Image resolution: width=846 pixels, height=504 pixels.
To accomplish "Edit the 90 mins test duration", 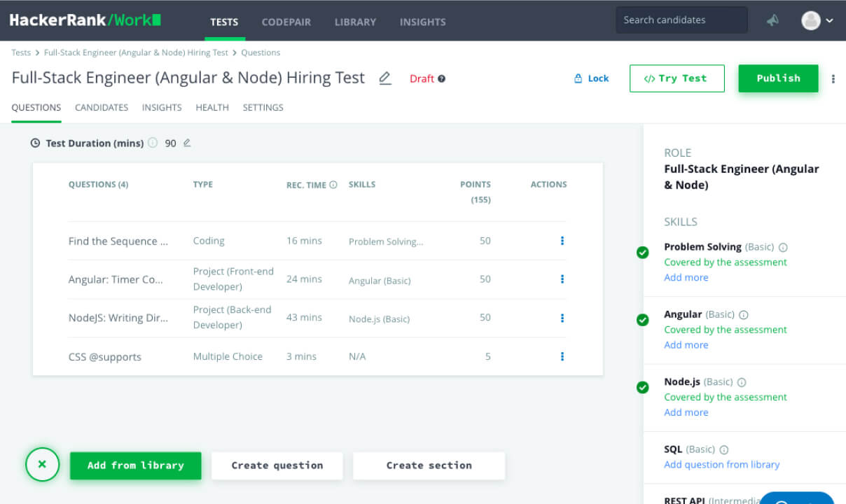I will (x=186, y=143).
